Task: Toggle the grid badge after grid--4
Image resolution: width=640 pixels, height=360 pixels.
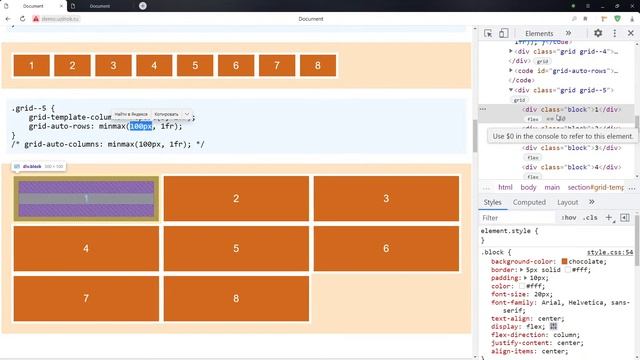Action: pos(542,61)
